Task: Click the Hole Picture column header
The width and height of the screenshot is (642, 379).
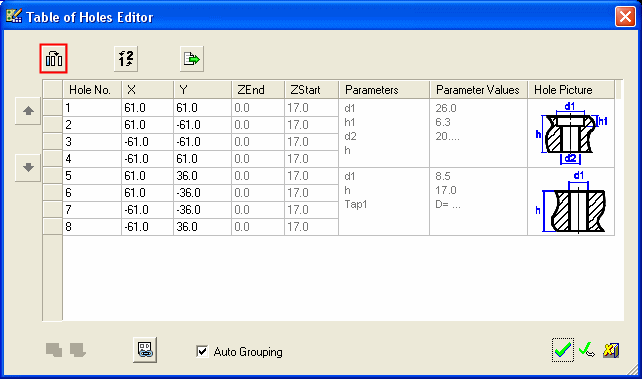Action: tap(571, 90)
